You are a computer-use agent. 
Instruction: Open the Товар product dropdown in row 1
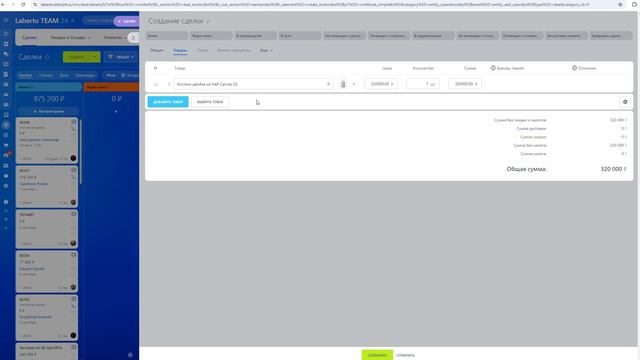pyautogui.click(x=253, y=84)
